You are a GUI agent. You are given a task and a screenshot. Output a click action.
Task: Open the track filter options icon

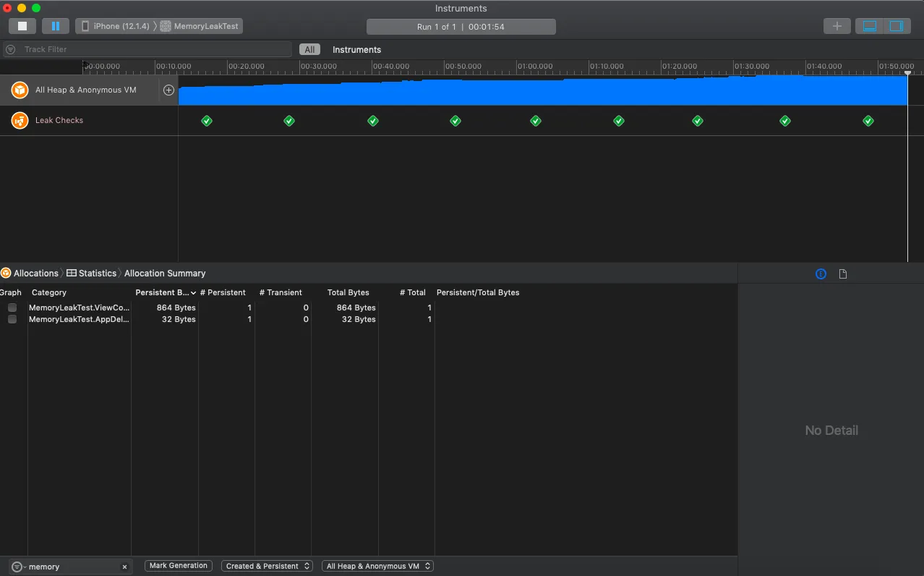(10, 49)
